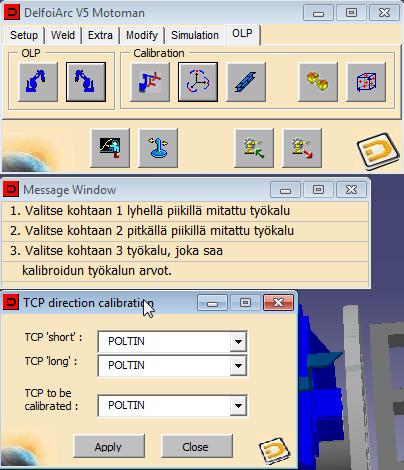Open the Modify tab

pos(142,35)
